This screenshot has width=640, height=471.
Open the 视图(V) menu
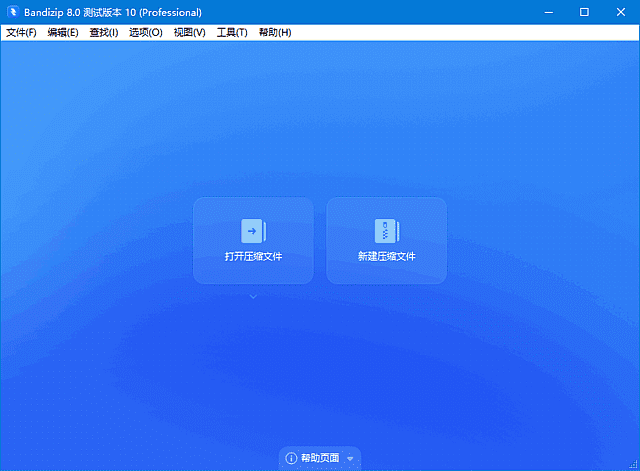pos(189,33)
